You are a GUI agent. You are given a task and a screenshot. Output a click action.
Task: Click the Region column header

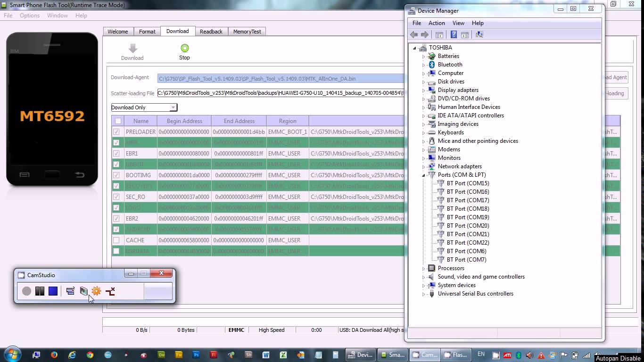[288, 121]
